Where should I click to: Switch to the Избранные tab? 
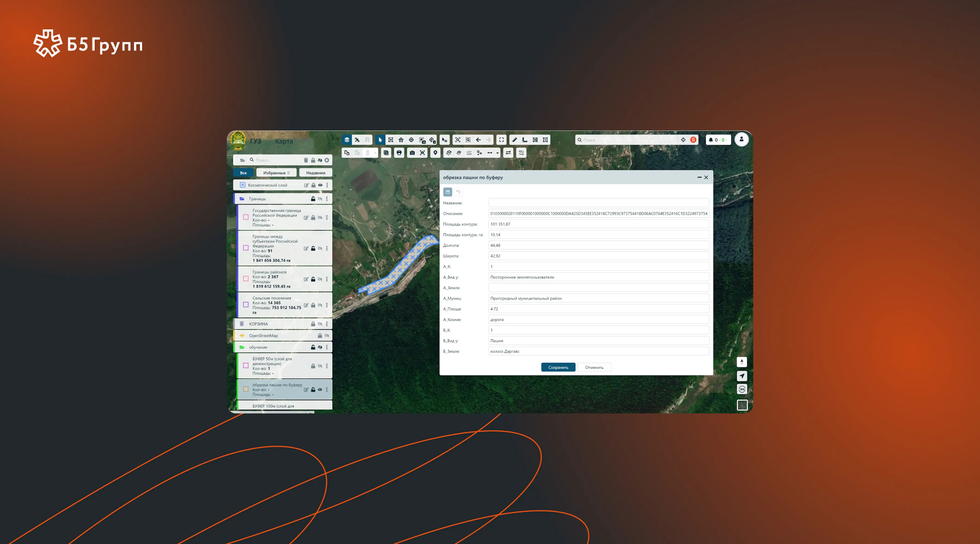pos(277,173)
